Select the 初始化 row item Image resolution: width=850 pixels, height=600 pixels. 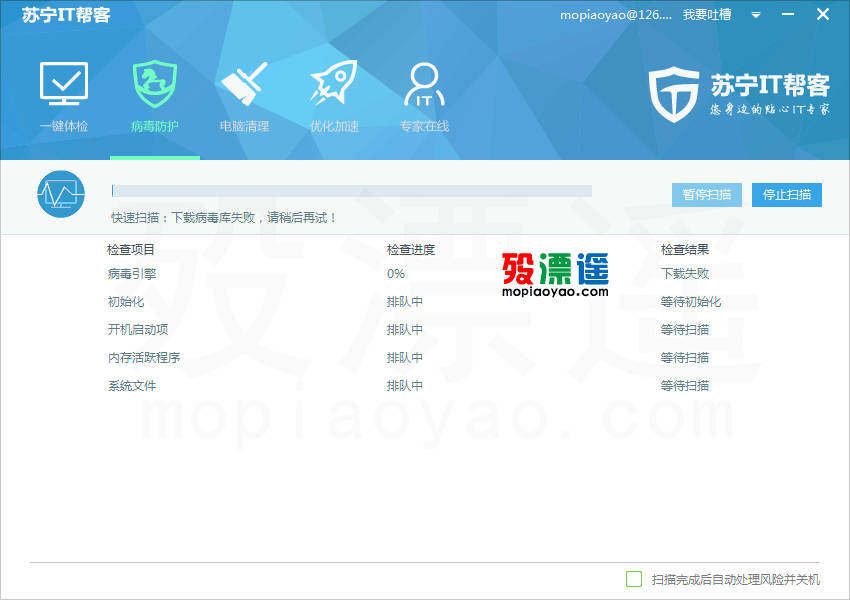126,302
